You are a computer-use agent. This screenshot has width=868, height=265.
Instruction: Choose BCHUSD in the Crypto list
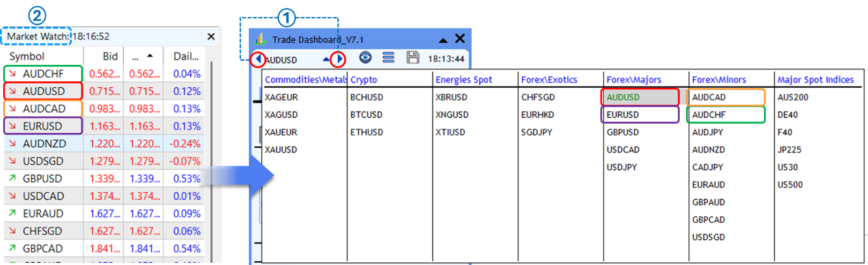[367, 97]
